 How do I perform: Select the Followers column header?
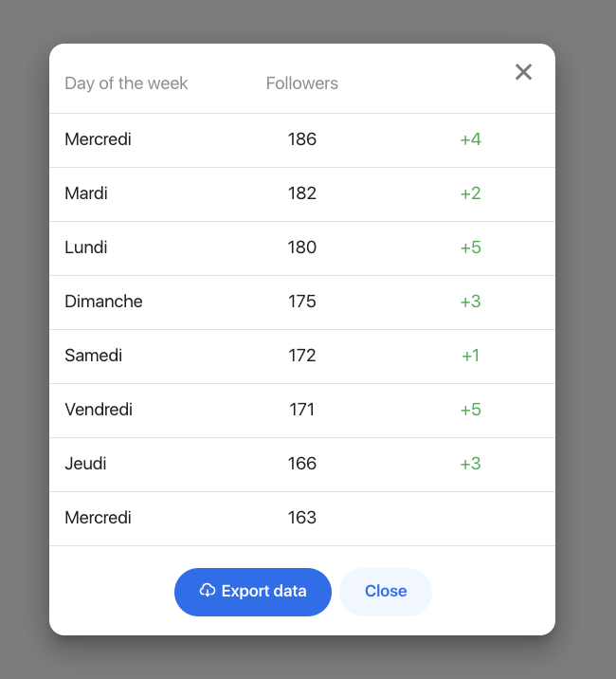(x=301, y=83)
